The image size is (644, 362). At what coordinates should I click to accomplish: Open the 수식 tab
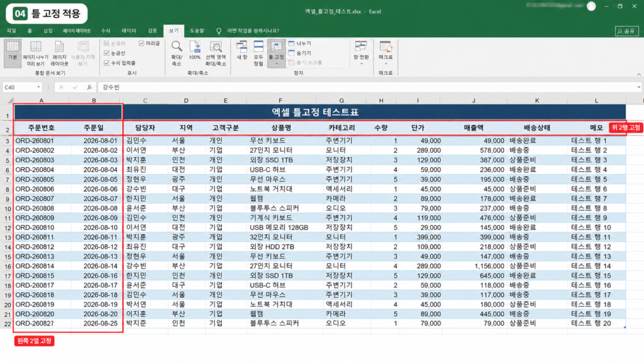[x=106, y=31]
